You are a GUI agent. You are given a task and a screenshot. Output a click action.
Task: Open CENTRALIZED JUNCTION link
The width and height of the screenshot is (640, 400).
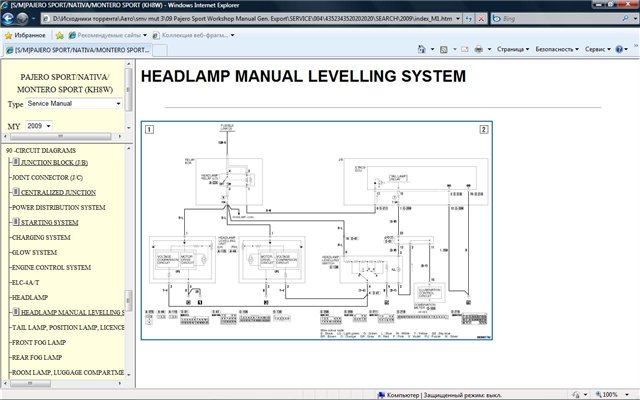tap(58, 193)
